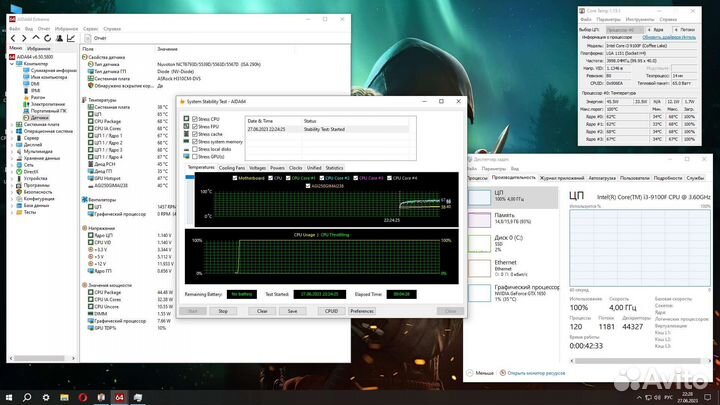
Task: Select Память in Task Manager performance list
Action: point(512,219)
